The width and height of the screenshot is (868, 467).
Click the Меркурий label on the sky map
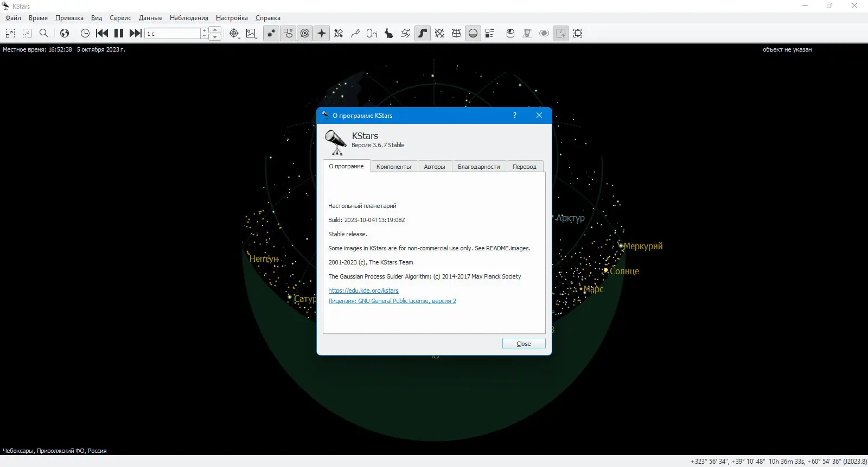tap(643, 247)
